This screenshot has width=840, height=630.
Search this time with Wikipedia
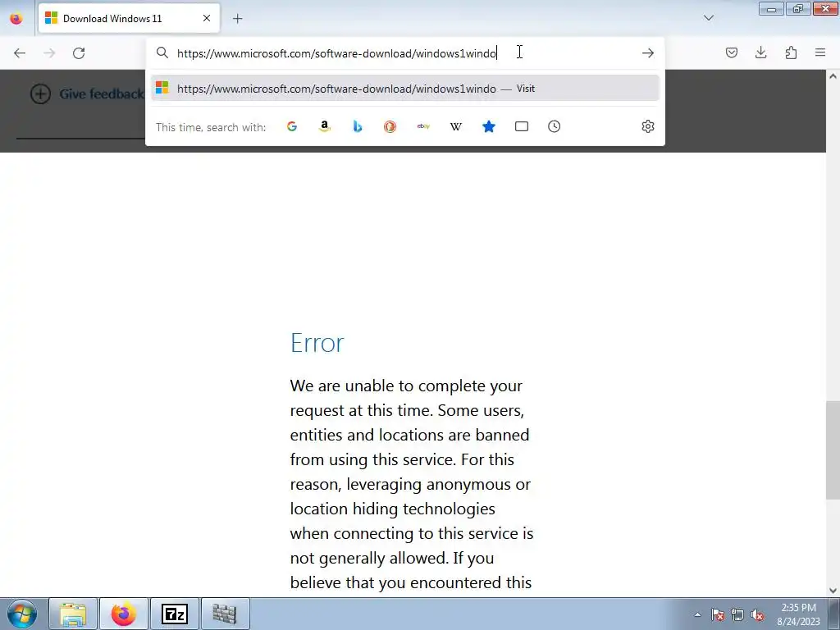tap(456, 126)
